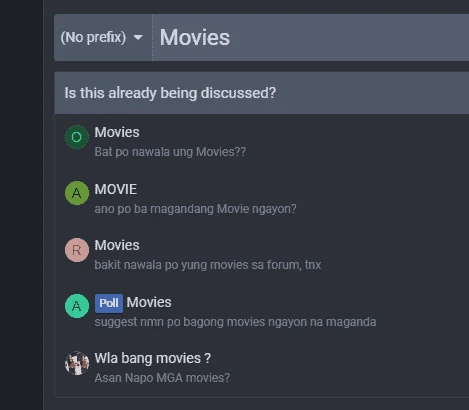Click the photo avatar next to Wla bang movies

(77, 363)
